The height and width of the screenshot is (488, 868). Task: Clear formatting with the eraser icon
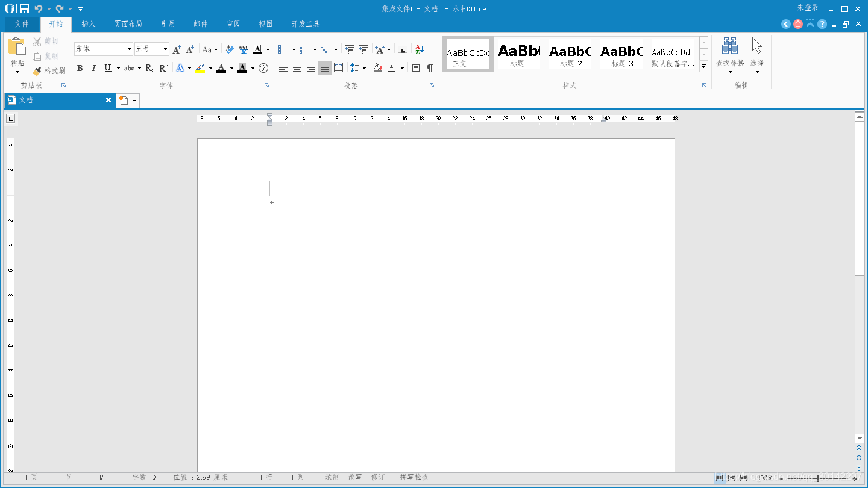229,49
